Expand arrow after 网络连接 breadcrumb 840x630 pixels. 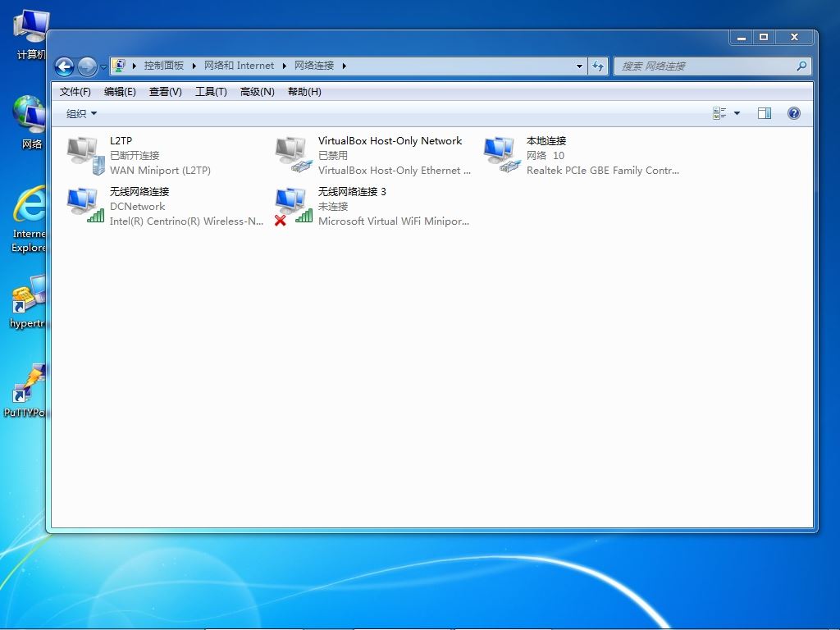pos(344,66)
